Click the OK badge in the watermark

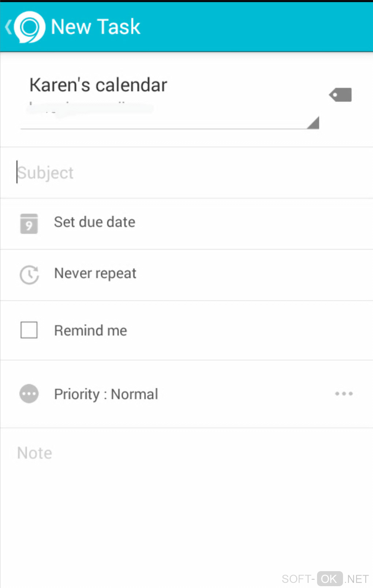point(329,579)
